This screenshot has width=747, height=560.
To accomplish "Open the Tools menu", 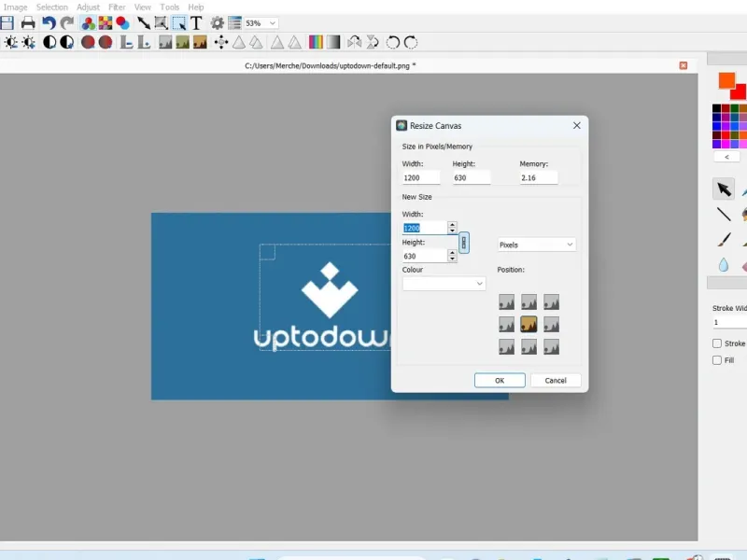I will tap(170, 7).
